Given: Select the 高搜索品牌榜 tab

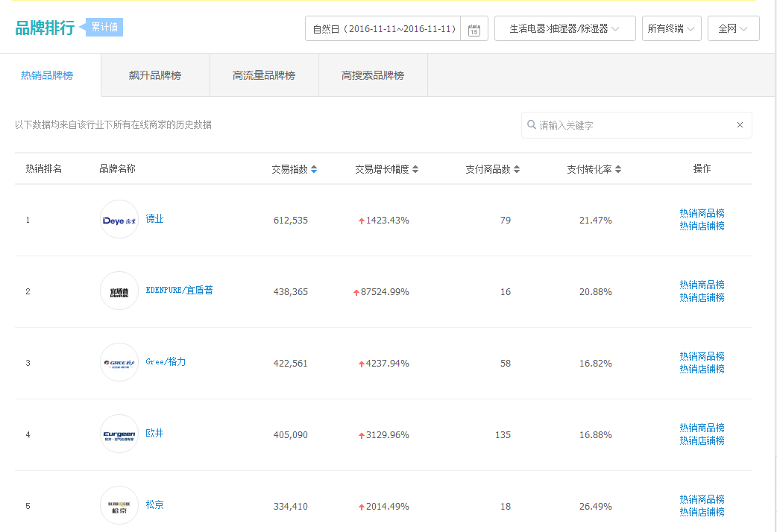Looking at the screenshot, I should tap(373, 75).
